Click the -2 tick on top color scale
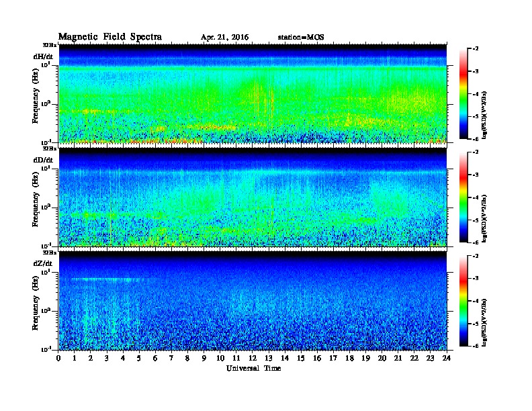Viewport: 532px width, 411px height. [x=476, y=49]
